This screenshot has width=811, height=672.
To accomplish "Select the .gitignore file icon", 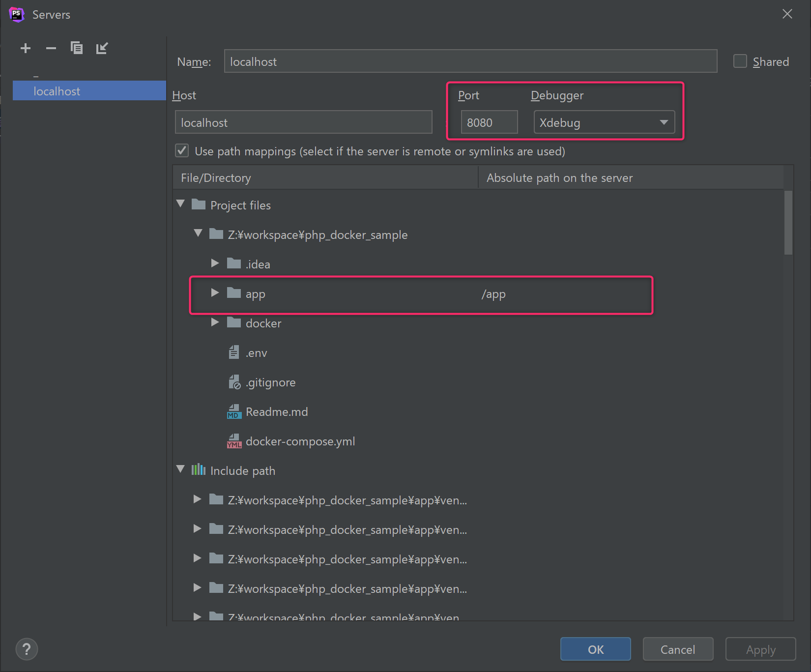I will [234, 382].
